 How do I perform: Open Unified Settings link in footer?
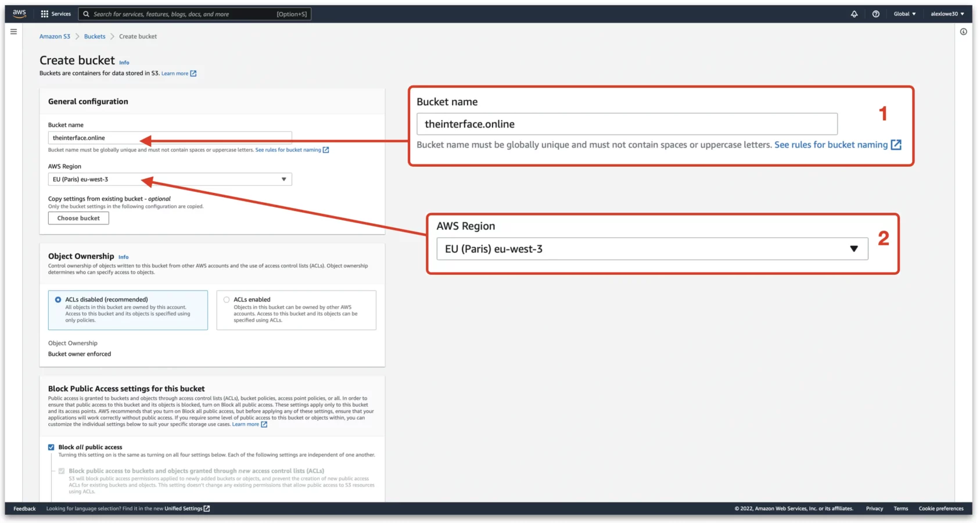coord(184,508)
